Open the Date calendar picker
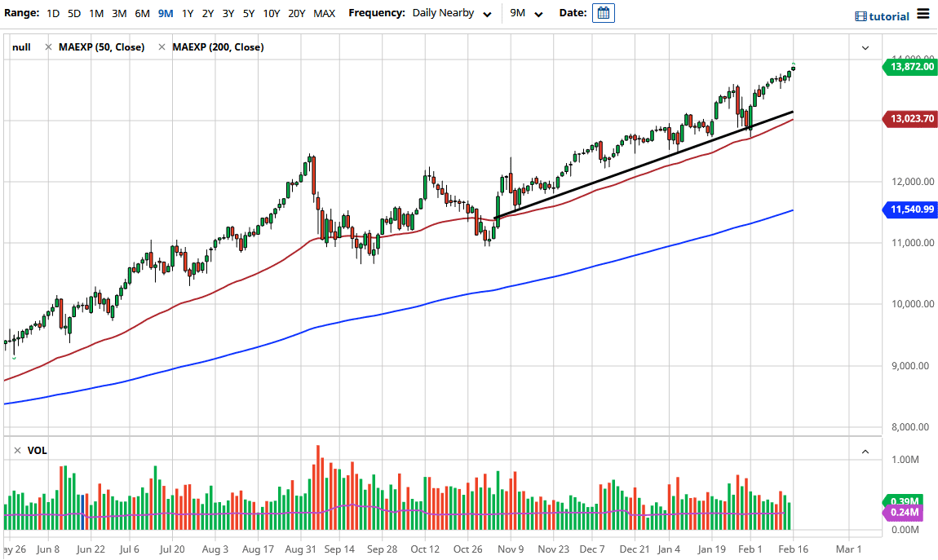Image resolution: width=938 pixels, height=560 pixels. tap(603, 13)
